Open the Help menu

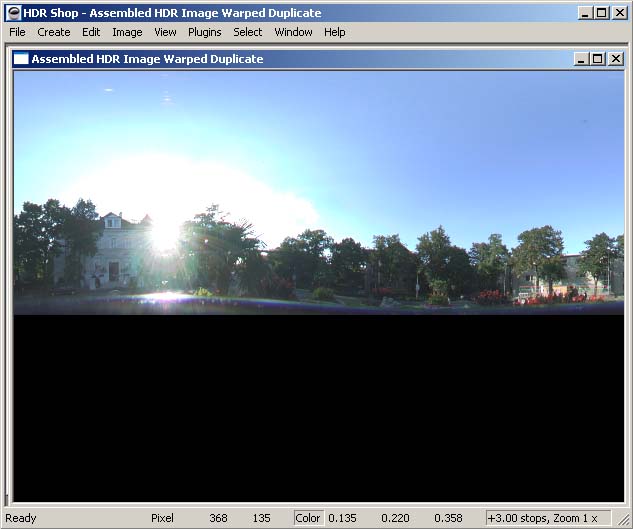pyautogui.click(x=335, y=32)
